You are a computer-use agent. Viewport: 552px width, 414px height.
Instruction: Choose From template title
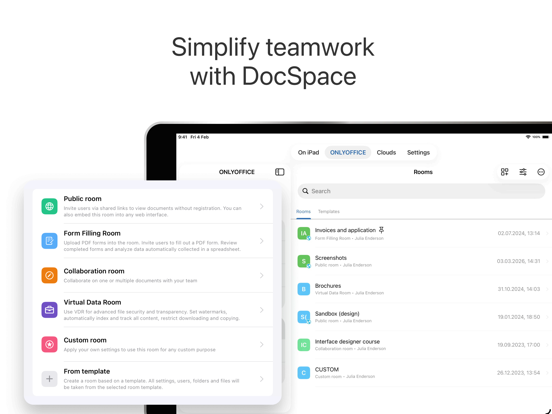[87, 371]
